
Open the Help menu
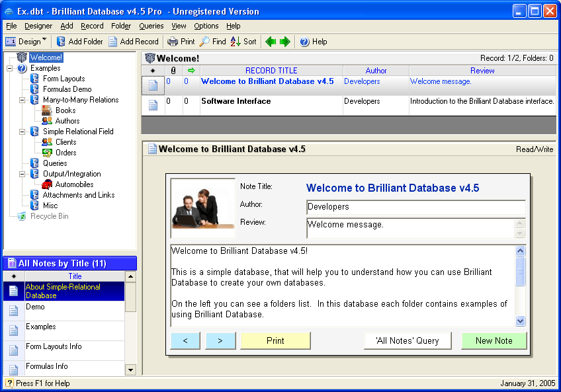click(234, 26)
